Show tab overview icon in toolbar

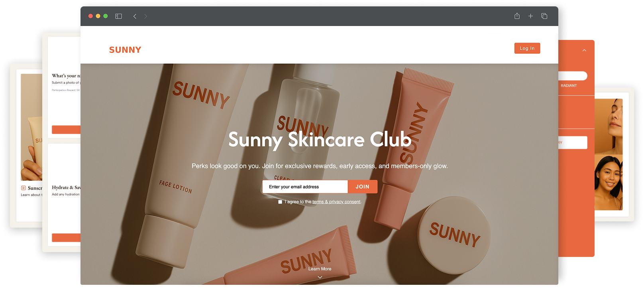[544, 16]
